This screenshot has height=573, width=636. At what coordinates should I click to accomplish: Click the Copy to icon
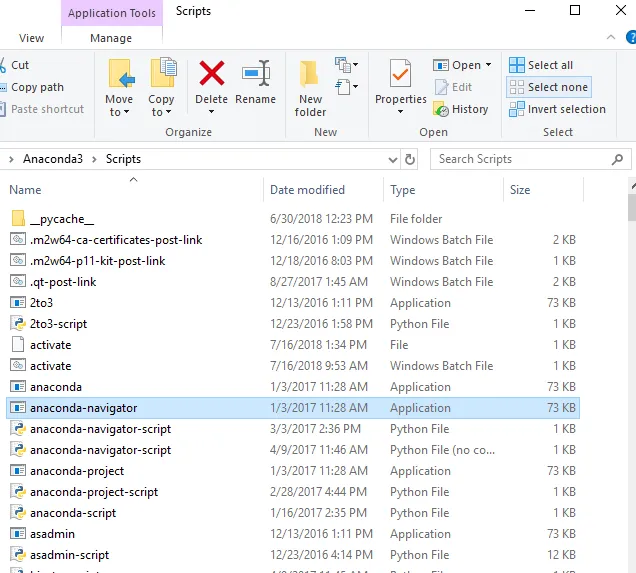click(x=163, y=73)
